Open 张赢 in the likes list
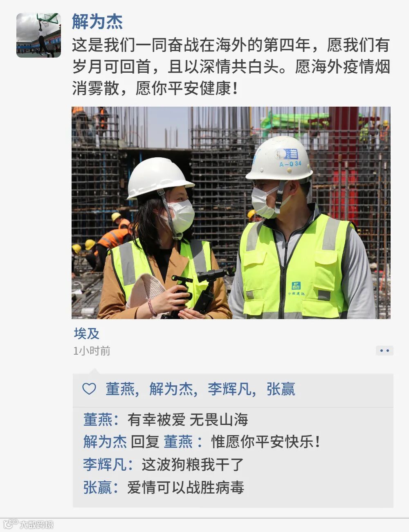 (x=281, y=389)
